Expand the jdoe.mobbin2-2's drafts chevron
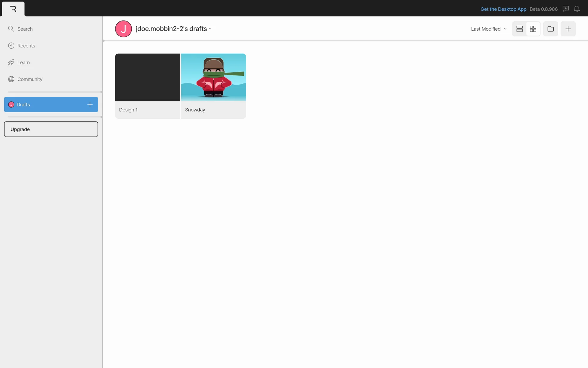588x368 pixels. (x=210, y=29)
